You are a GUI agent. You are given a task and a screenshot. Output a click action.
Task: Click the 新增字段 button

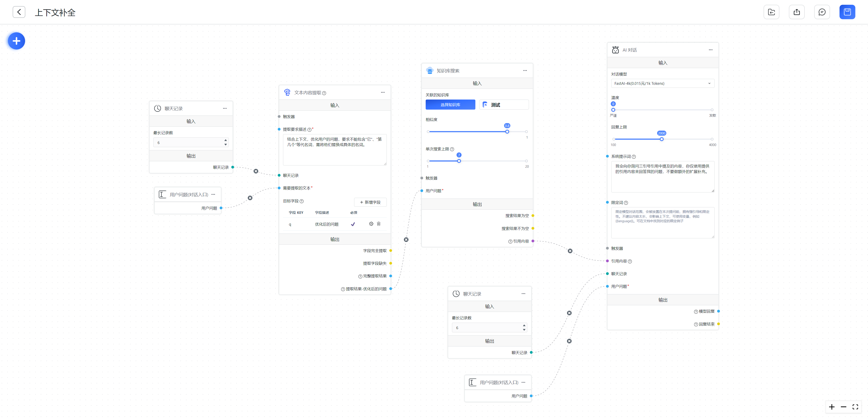point(370,202)
